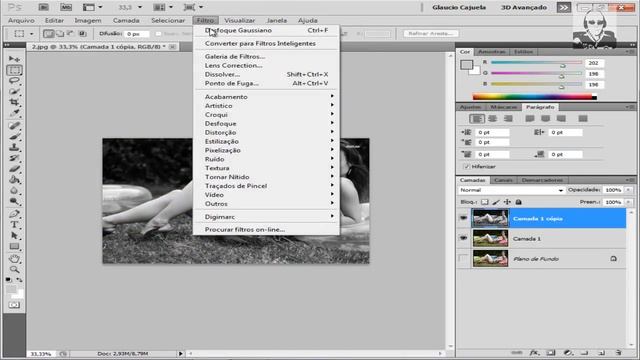Screen dimensions: 640x360
Task: Choose Converter para Filtros Inteligentes
Action: [266, 43]
